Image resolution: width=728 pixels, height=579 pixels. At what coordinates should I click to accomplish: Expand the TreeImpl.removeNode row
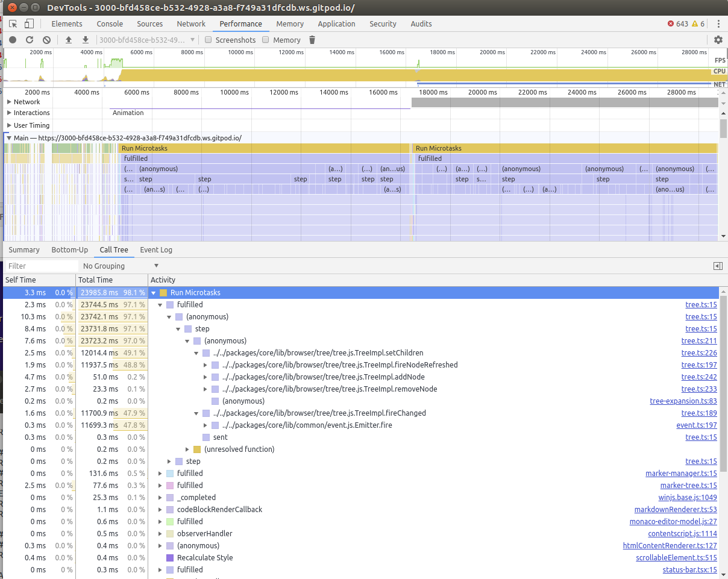click(206, 389)
